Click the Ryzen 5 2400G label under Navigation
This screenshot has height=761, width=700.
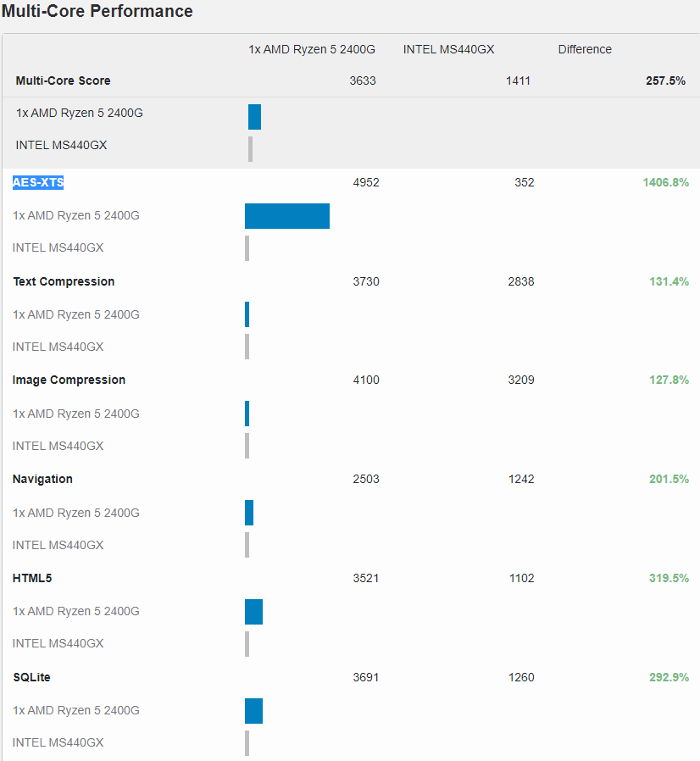click(x=75, y=513)
